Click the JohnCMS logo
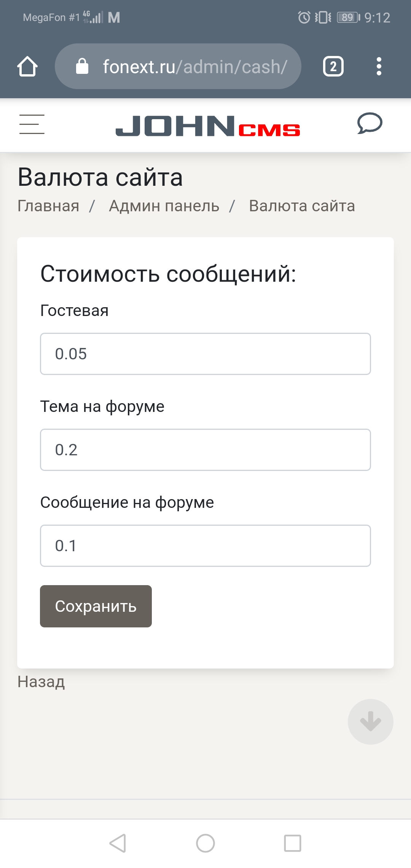This screenshot has height=868, width=411. (x=208, y=126)
